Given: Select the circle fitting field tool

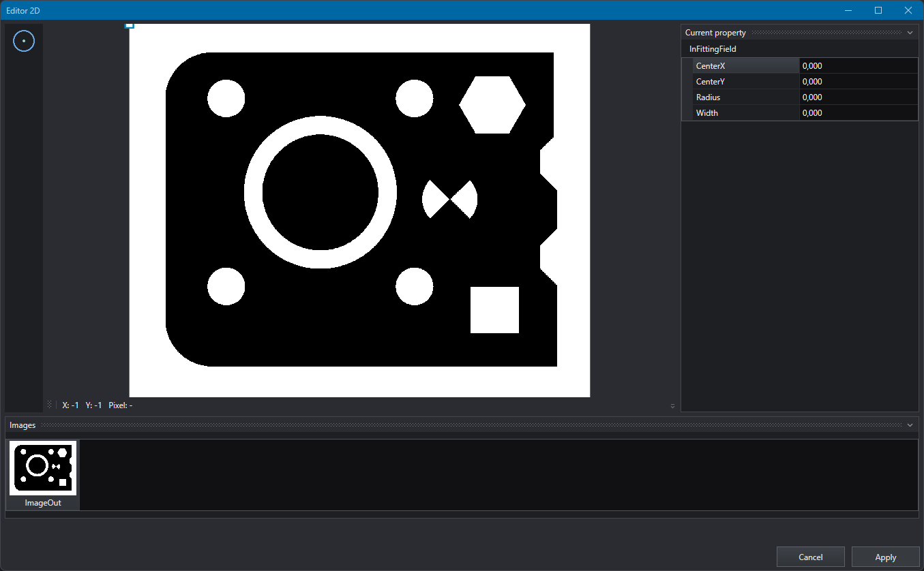Looking at the screenshot, I should tap(24, 41).
